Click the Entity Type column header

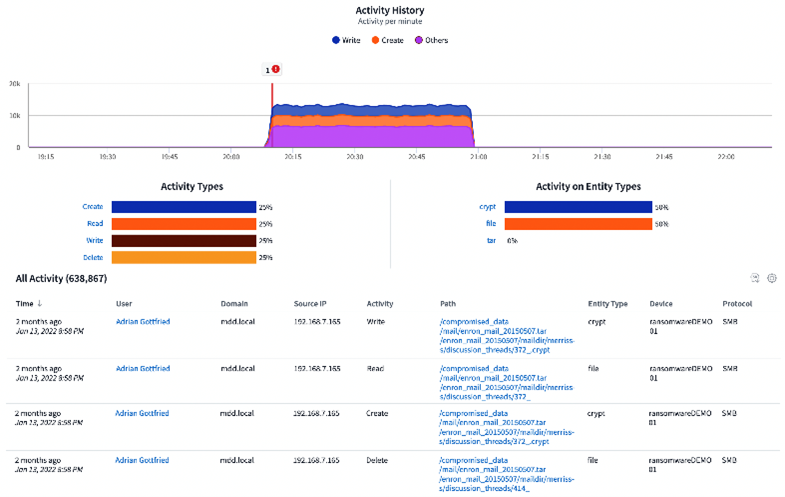click(607, 303)
